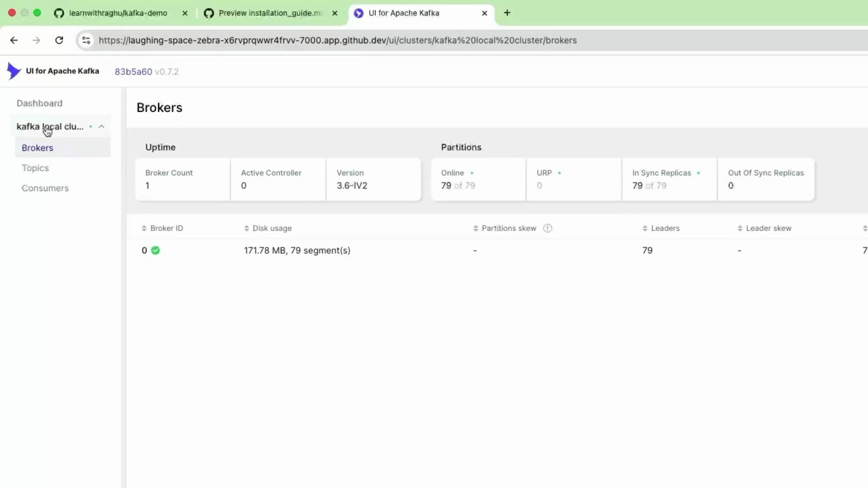868x488 pixels.
Task: Open the Dashboard page
Action: coord(39,103)
